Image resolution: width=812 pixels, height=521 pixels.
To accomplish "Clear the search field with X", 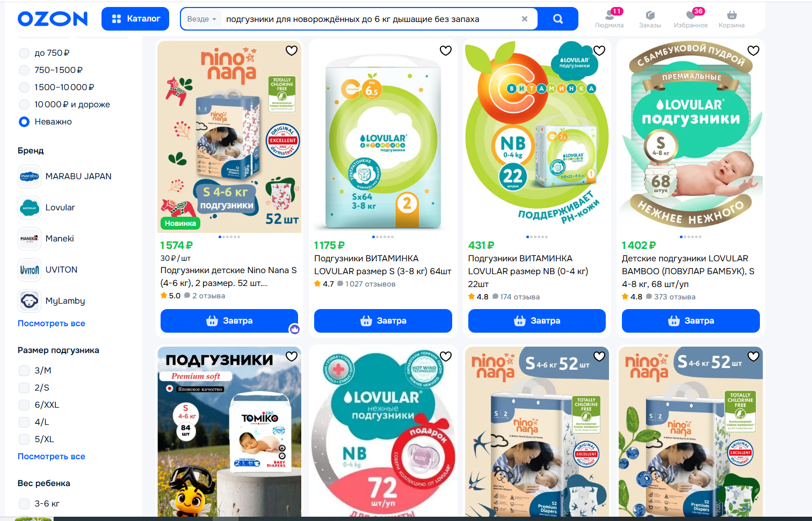I will pyautogui.click(x=525, y=19).
